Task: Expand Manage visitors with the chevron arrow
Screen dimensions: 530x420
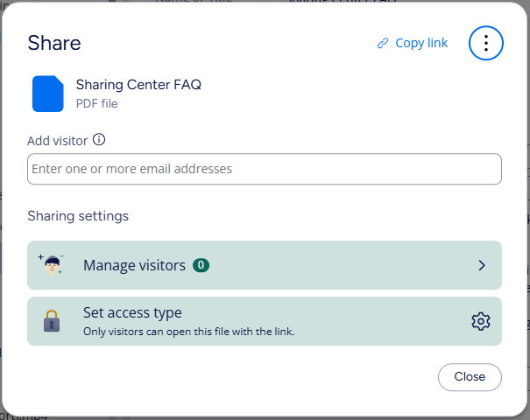Action: (481, 265)
